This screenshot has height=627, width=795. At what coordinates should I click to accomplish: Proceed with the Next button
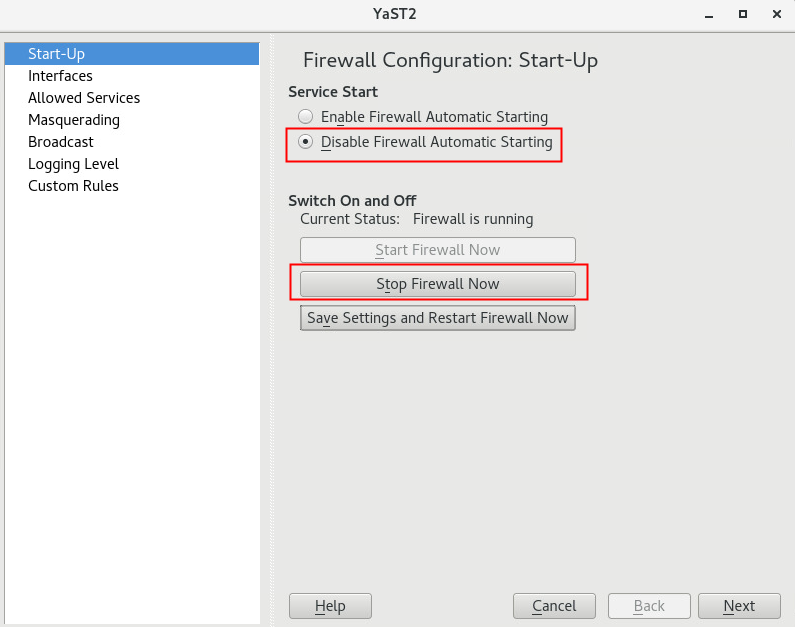739,606
